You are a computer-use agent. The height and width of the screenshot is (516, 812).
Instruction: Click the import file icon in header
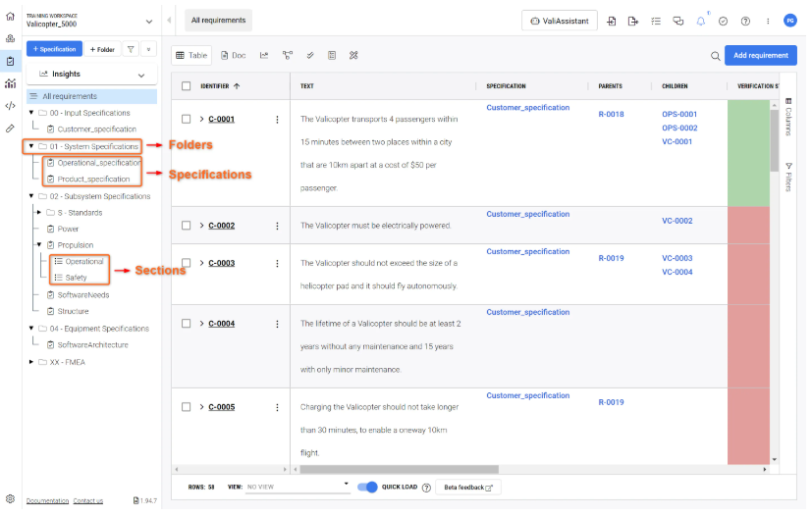click(x=612, y=21)
